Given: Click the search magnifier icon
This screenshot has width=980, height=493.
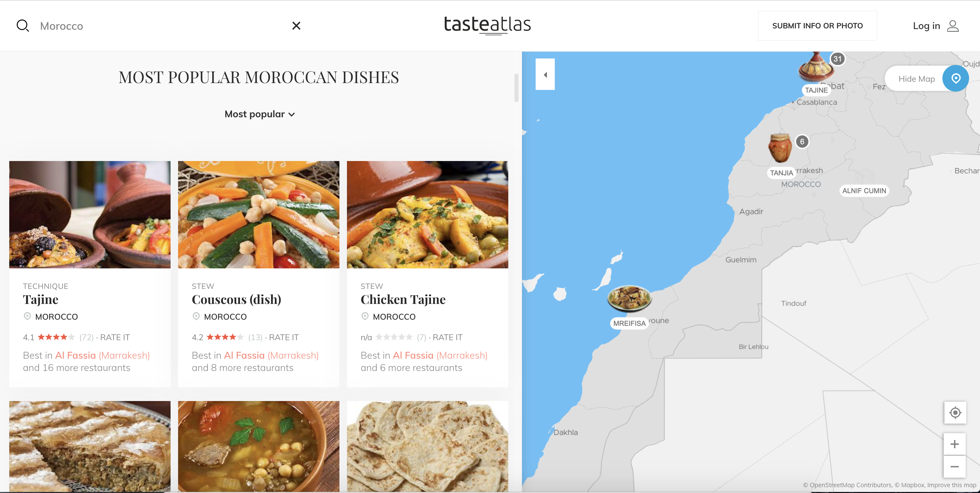Looking at the screenshot, I should (22, 26).
